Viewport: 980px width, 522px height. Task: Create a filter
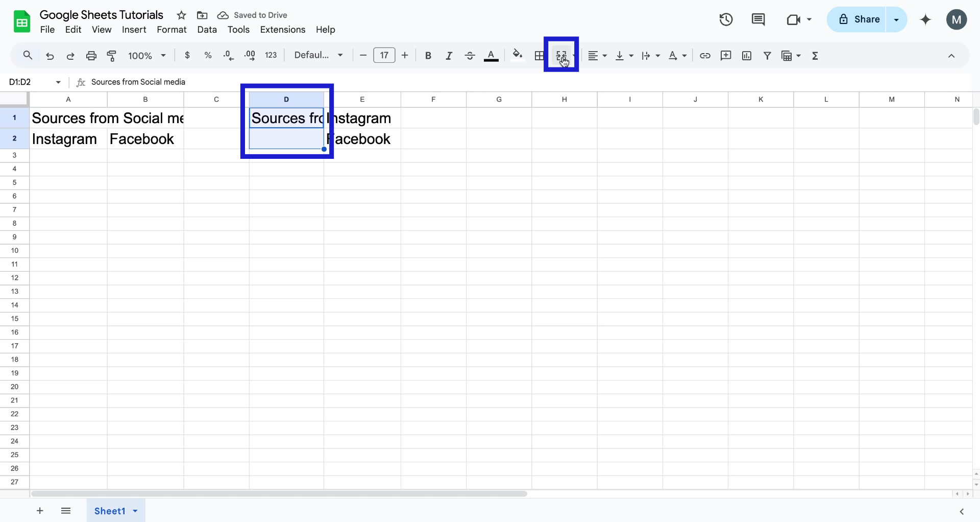pyautogui.click(x=768, y=56)
